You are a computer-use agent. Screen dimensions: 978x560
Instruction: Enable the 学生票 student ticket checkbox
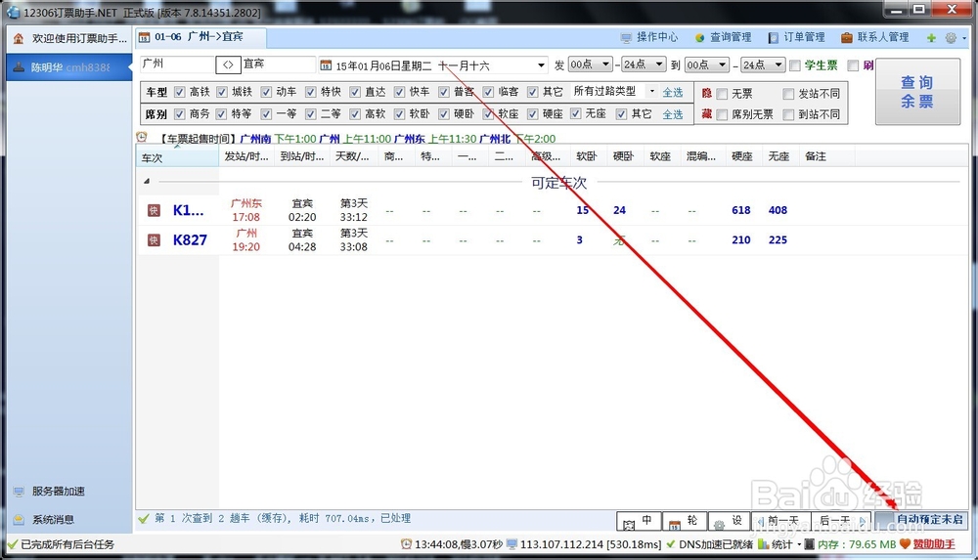[795, 65]
